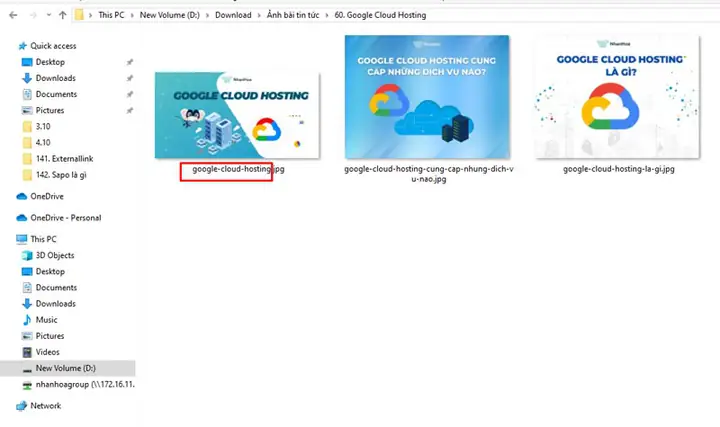Click the chevron after 'Download' in address bar

(259, 15)
